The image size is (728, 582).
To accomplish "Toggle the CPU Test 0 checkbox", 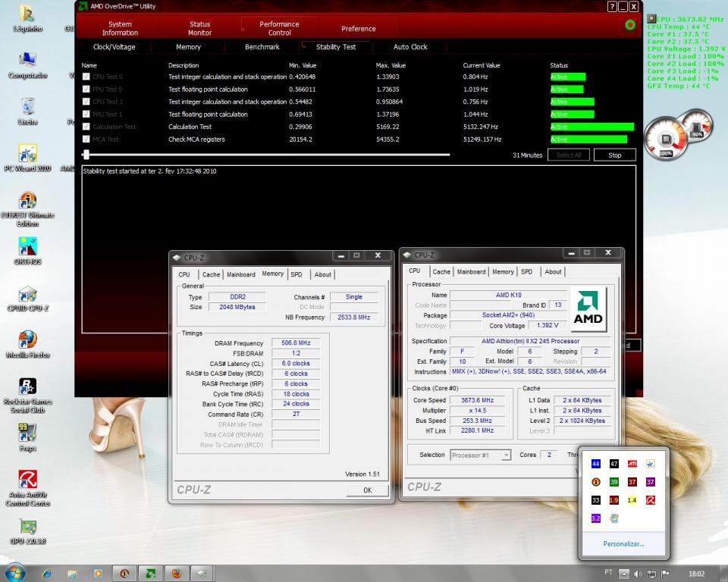I will click(86, 77).
